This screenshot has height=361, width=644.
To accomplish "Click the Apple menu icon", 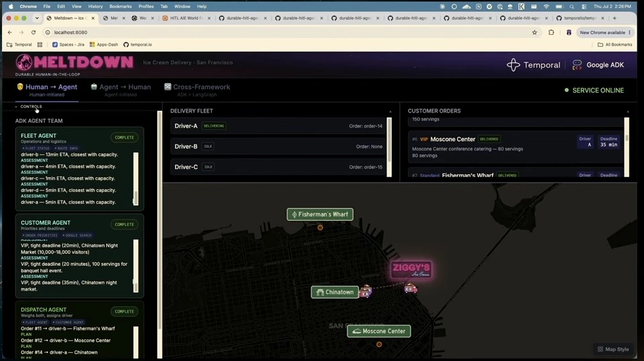I will point(11,7).
